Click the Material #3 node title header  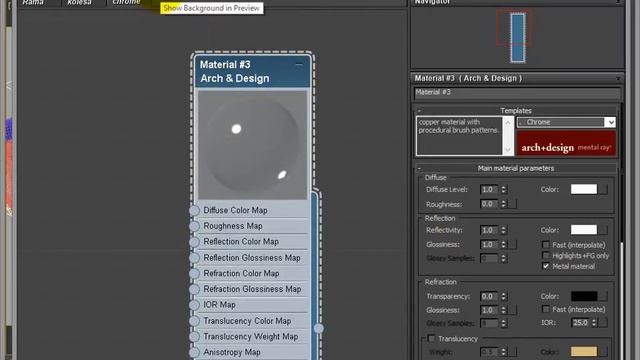pos(253,71)
